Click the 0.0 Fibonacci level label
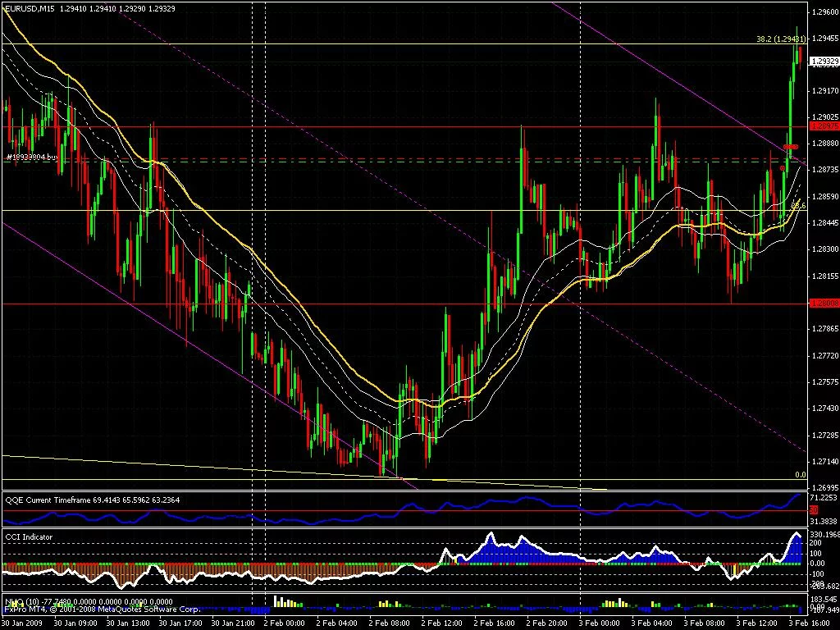The width and height of the screenshot is (840, 630). click(x=801, y=475)
